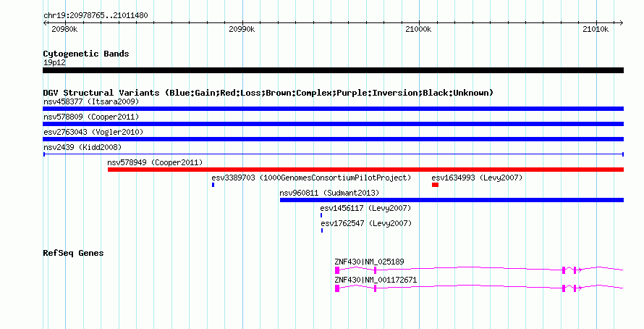
Task: Select the blue esv2763043 gain bar
Action: point(333,139)
